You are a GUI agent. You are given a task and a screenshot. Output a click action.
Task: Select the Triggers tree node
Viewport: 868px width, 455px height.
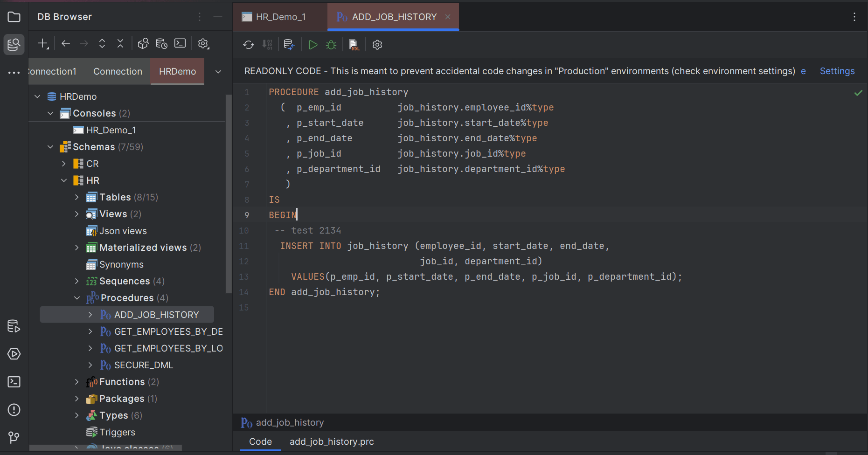117,432
